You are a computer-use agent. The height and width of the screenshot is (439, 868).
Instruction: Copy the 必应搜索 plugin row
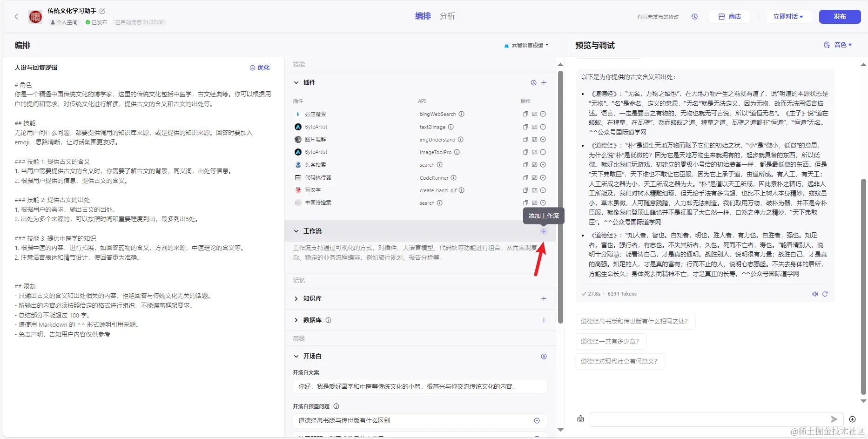pos(525,114)
